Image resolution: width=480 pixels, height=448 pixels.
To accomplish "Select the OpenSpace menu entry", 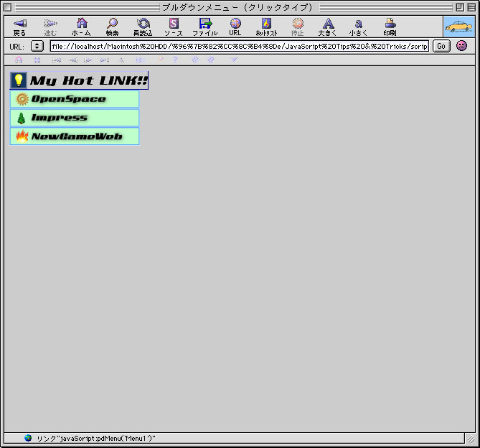I will 75,99.
